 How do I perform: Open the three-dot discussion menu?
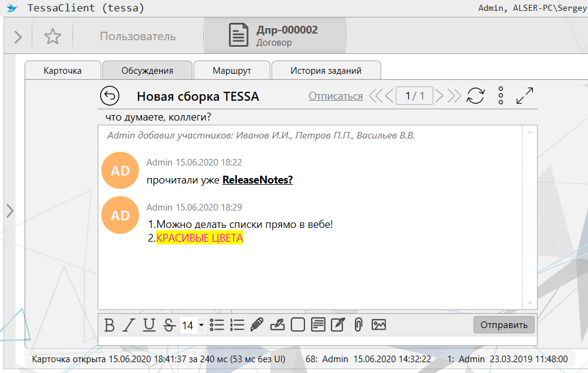coord(500,96)
